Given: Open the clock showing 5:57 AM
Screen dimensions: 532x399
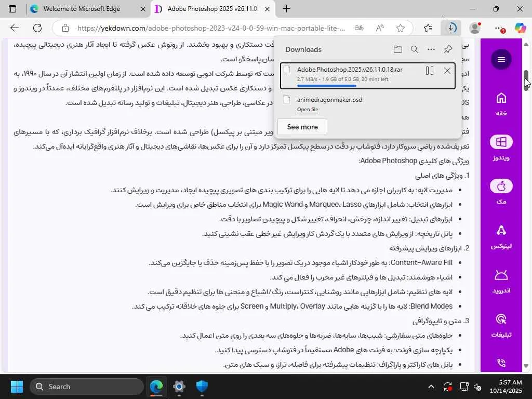Looking at the screenshot, I should pyautogui.click(x=506, y=387).
